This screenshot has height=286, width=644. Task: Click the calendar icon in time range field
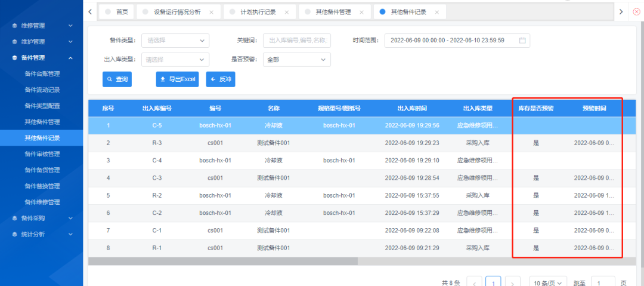coord(522,41)
